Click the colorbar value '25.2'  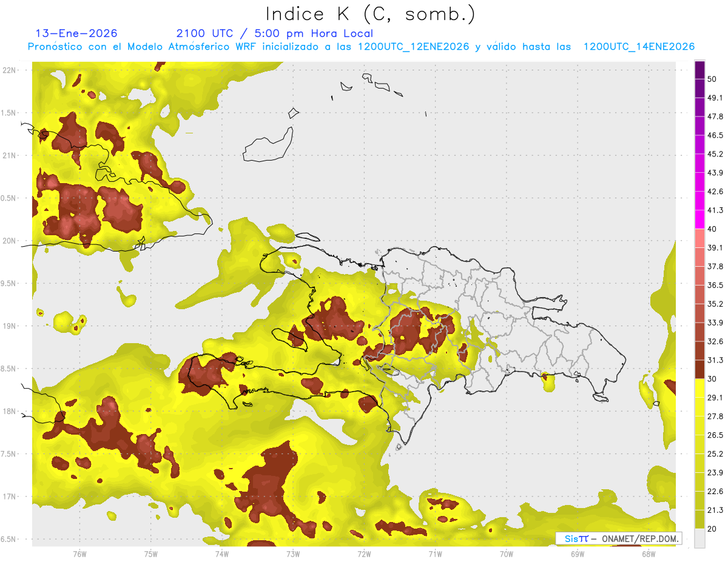coord(715,454)
